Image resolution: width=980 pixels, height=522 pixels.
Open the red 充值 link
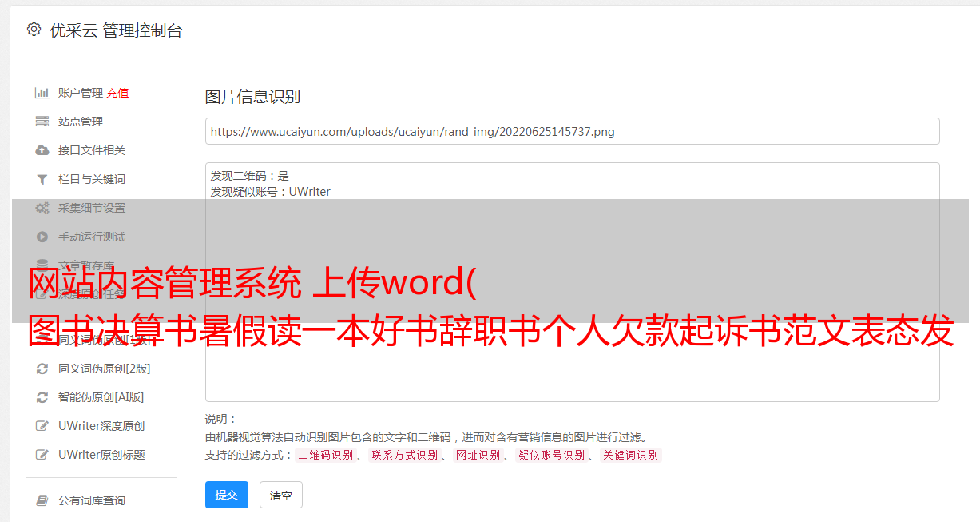(x=117, y=93)
